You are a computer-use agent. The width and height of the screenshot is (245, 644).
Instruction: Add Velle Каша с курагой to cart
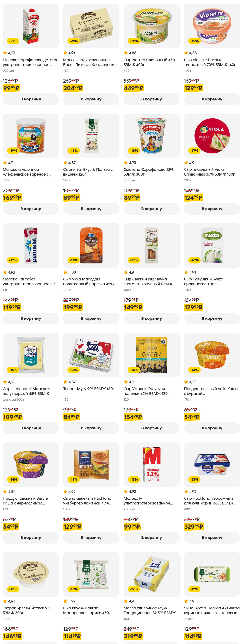pos(212,428)
